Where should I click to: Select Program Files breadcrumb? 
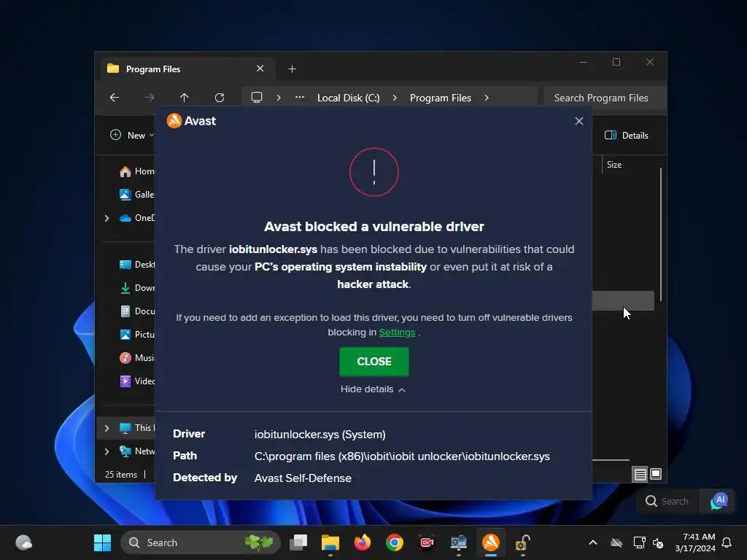tap(440, 98)
